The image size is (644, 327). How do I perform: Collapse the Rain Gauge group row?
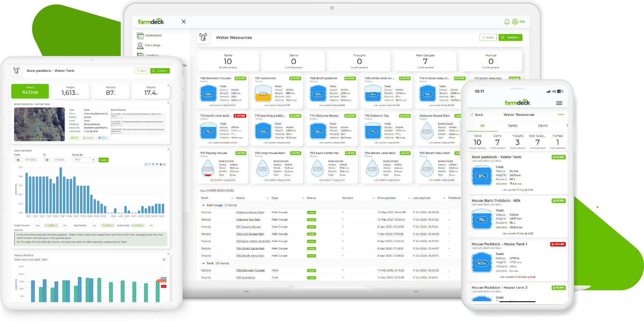point(203,205)
